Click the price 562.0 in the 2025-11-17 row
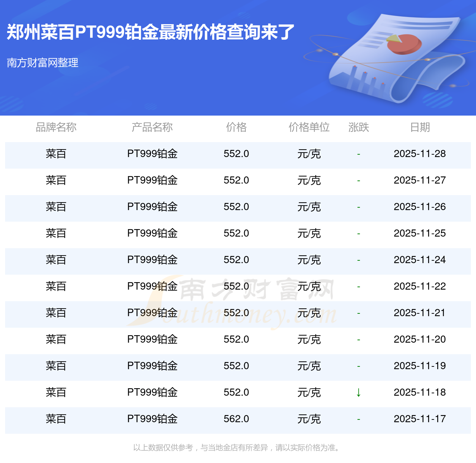The width and height of the screenshot is (476, 463). [236, 419]
